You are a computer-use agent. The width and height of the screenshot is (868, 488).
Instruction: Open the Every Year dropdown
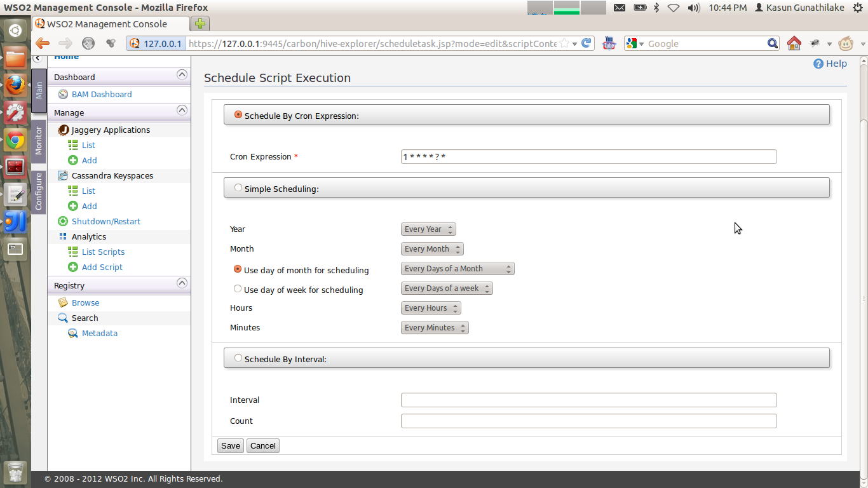pos(428,229)
